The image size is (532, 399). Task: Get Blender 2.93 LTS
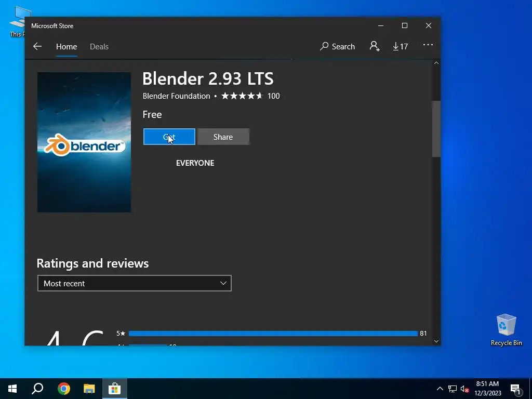point(169,137)
